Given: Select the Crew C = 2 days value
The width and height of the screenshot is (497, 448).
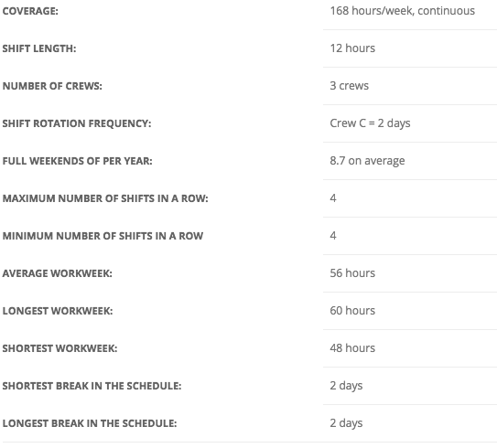Looking at the screenshot, I should pos(370,123).
